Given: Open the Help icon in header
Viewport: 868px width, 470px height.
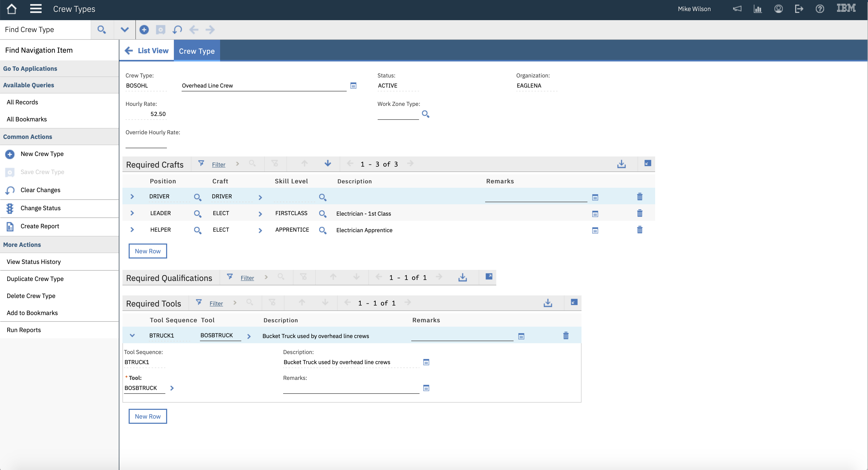Looking at the screenshot, I should 819,9.
